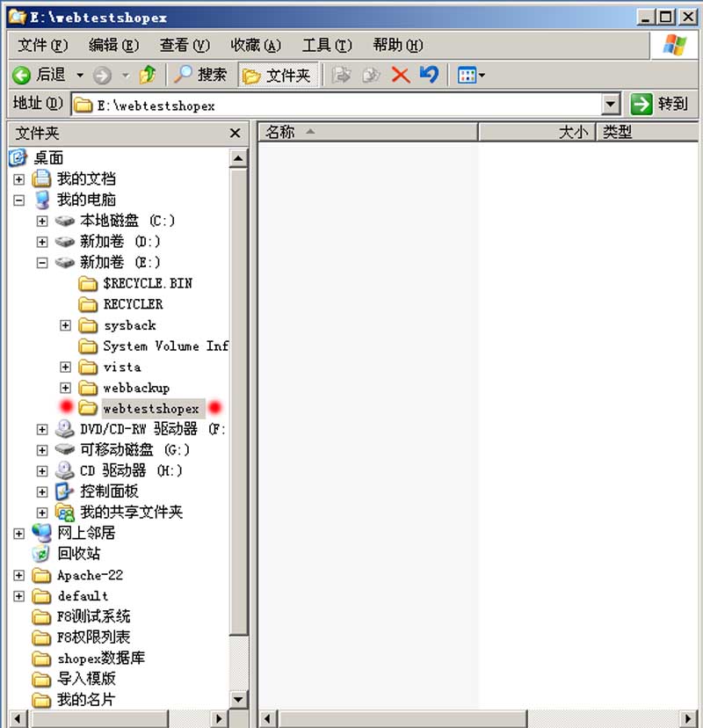Open the address bar dropdown
703x728 pixels.
tap(611, 104)
